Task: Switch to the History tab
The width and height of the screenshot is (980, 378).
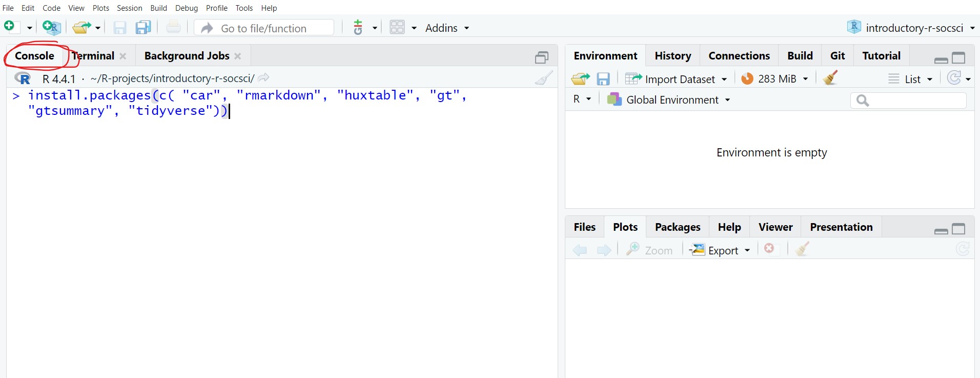Action: (672, 55)
